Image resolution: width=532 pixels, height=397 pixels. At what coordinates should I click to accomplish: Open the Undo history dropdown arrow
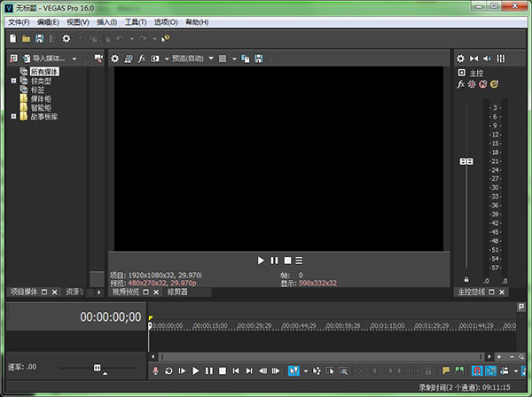[131, 39]
